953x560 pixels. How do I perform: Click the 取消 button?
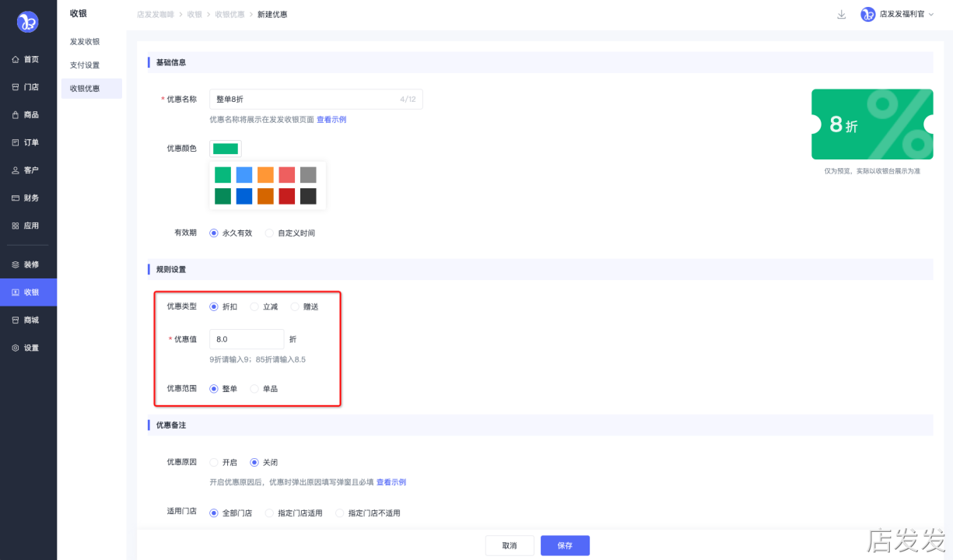click(x=510, y=546)
